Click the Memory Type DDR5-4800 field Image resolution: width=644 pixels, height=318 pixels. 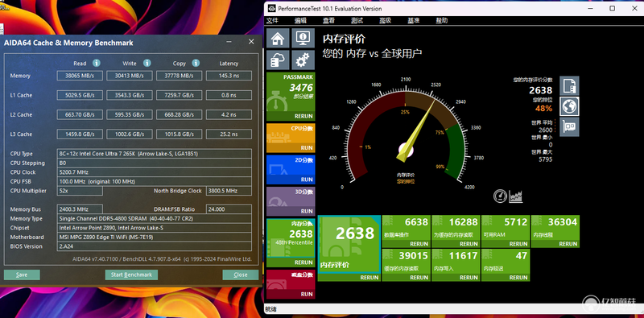[155, 218]
